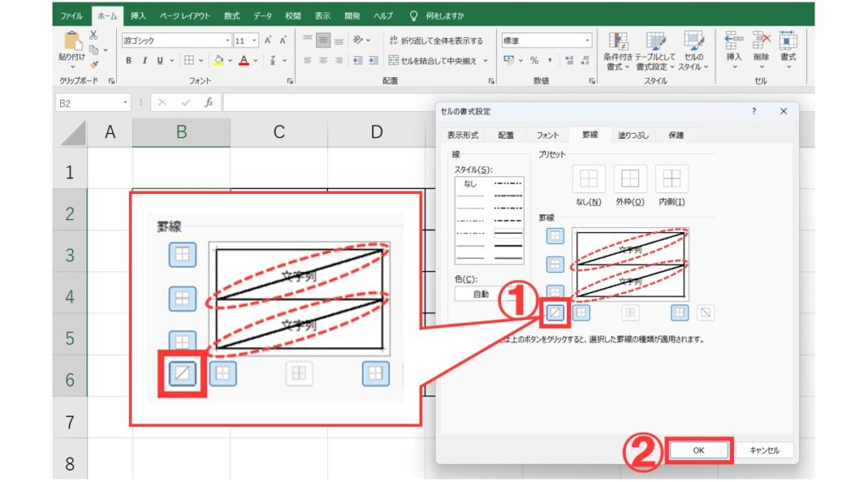Toggle the top border button in the dialog

pyautogui.click(x=554, y=236)
